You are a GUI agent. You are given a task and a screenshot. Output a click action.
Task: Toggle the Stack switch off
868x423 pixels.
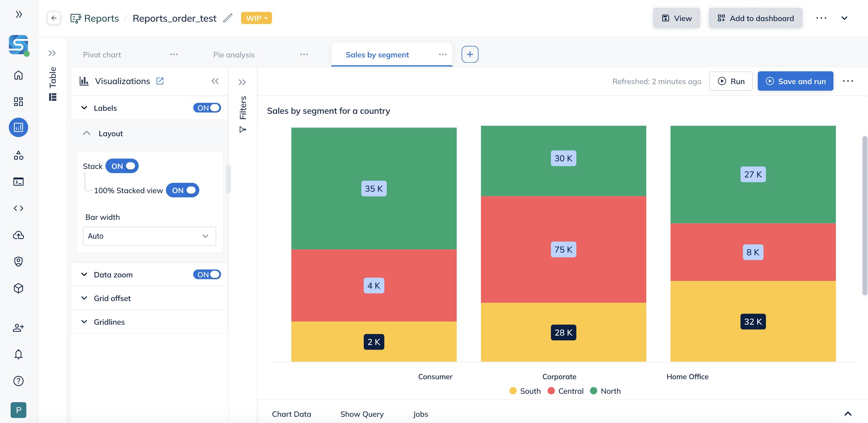coord(122,166)
